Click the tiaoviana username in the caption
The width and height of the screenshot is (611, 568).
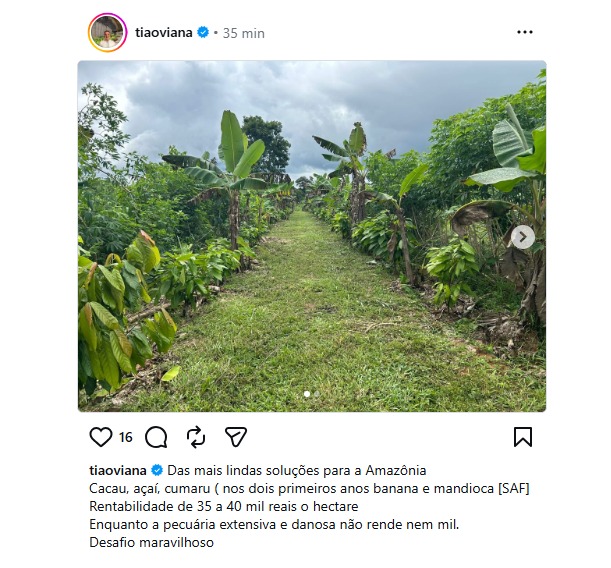pyautogui.click(x=118, y=470)
